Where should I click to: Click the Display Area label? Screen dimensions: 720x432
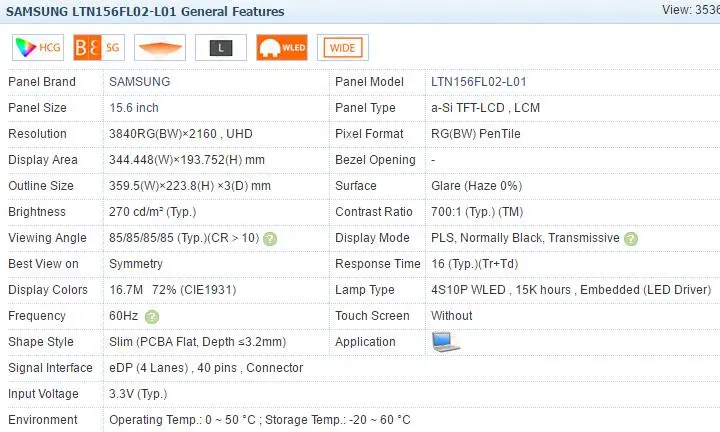[43, 160]
